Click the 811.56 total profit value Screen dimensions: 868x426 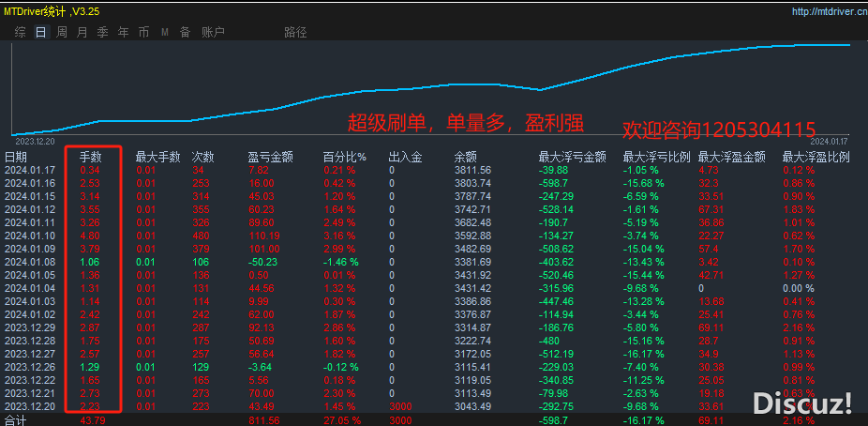(x=264, y=420)
